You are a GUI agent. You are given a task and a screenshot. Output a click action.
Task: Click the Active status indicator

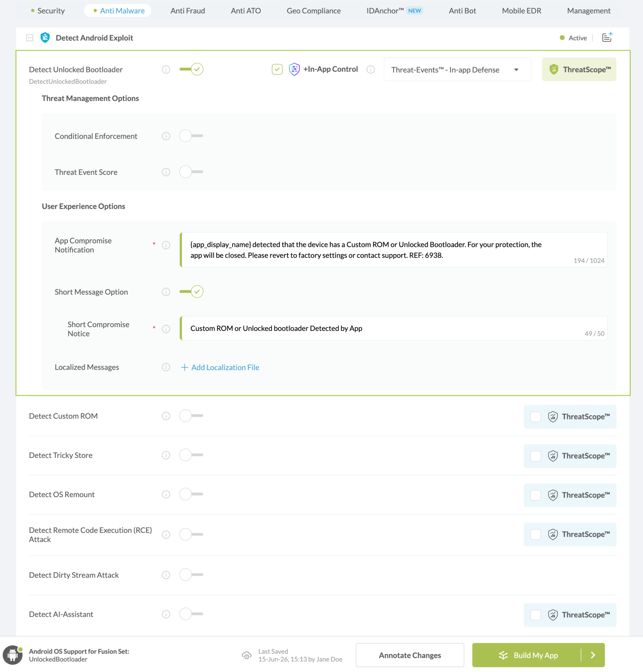coord(573,38)
